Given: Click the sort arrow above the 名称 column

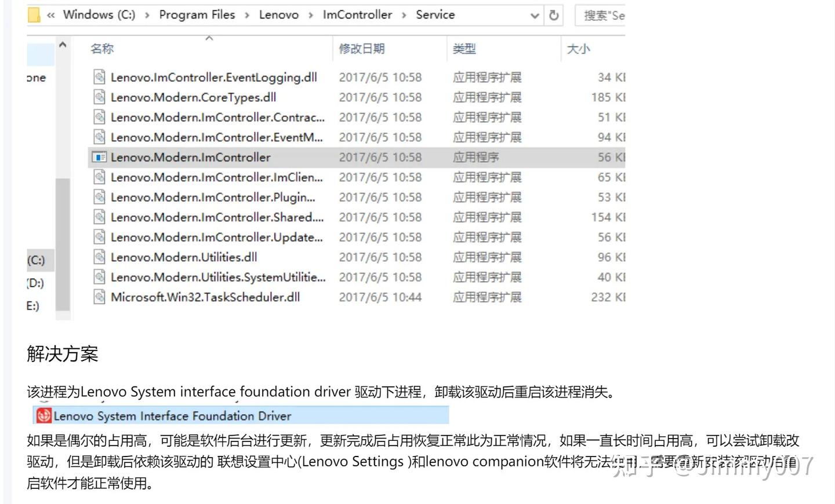Looking at the screenshot, I should (x=210, y=38).
